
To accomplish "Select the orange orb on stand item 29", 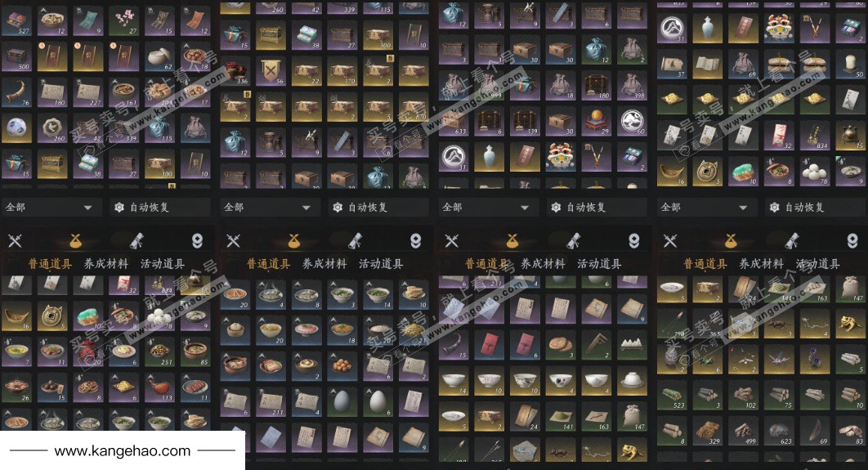I will (x=596, y=120).
